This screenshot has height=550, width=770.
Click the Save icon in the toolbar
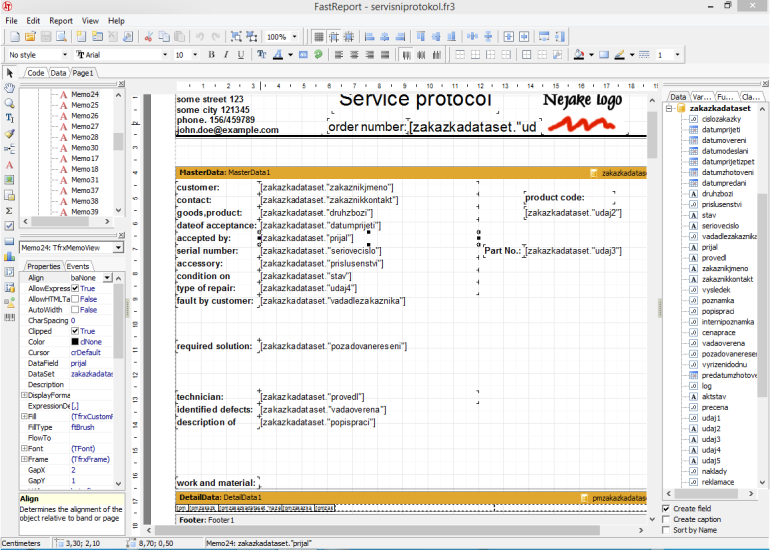point(46,37)
